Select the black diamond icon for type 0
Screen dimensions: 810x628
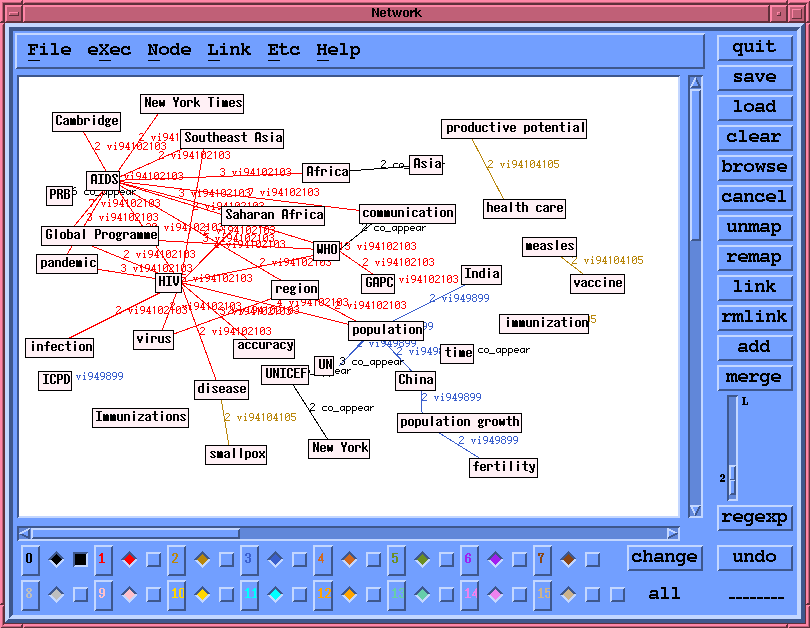56,559
